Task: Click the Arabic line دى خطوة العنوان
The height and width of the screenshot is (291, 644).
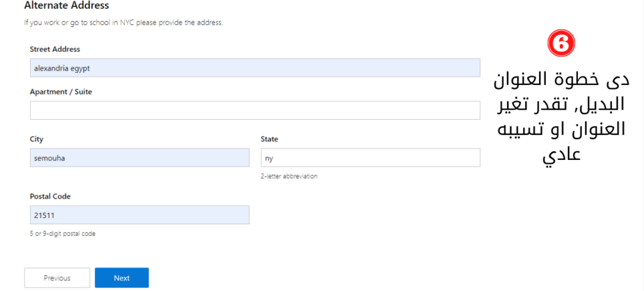Action: tap(562, 80)
